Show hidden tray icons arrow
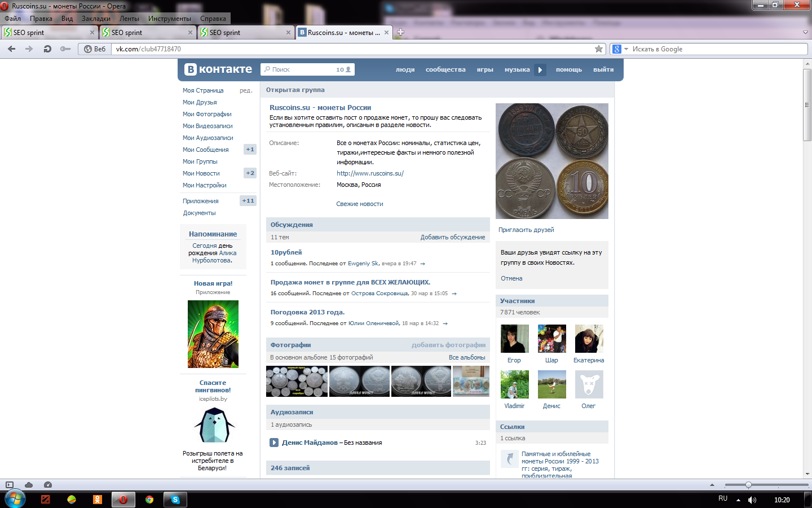The width and height of the screenshot is (812, 508). (x=738, y=500)
